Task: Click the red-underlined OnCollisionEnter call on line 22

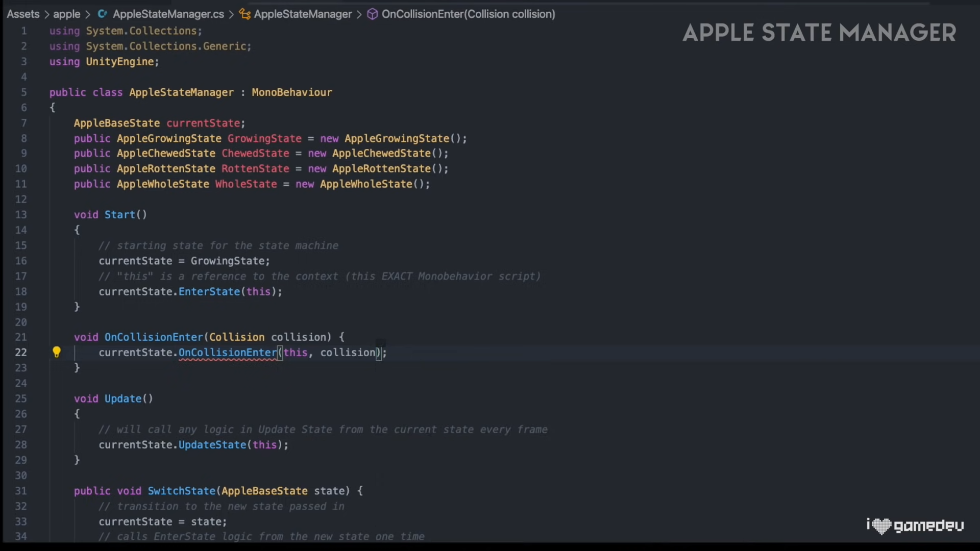Action: [x=228, y=353]
